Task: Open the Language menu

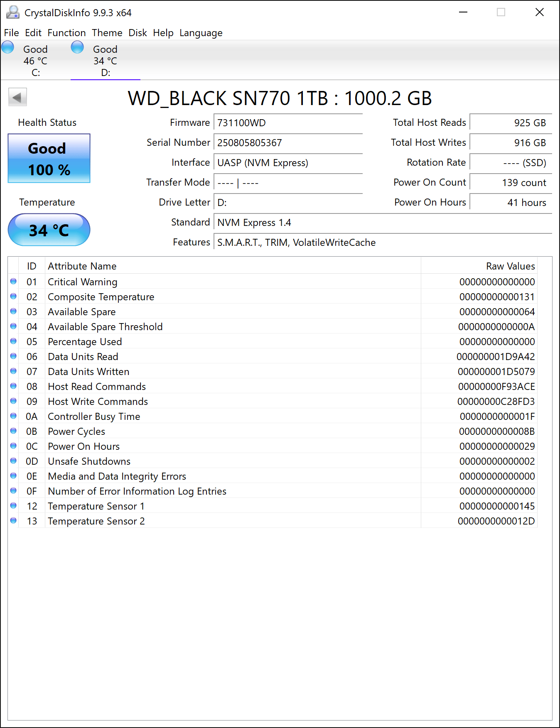Action: point(201,33)
